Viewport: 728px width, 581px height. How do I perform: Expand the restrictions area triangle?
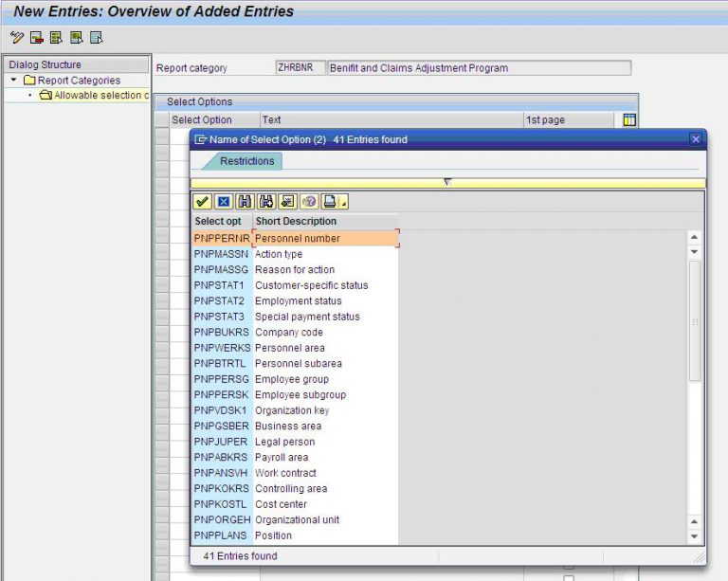447,182
